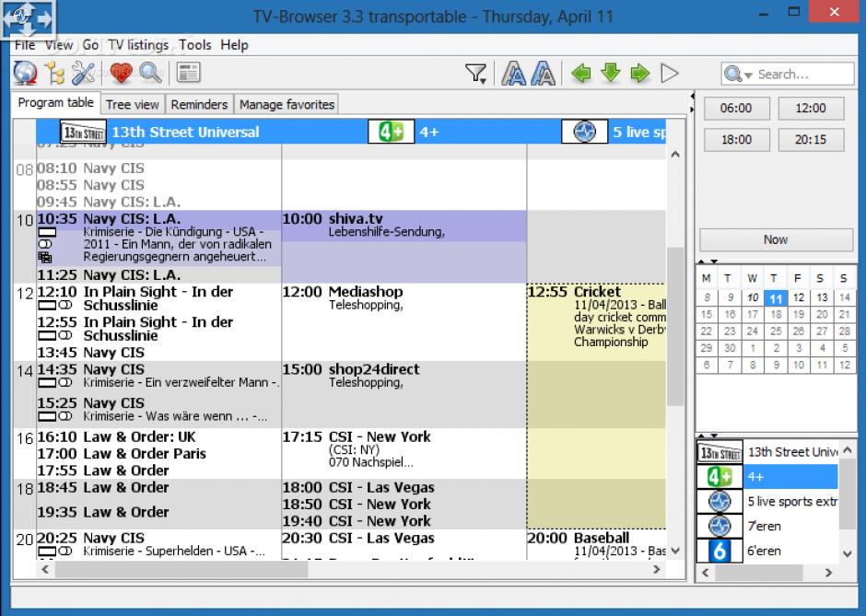Click the update TV data globe icon
This screenshot has height=616, width=866.
pos(26,73)
